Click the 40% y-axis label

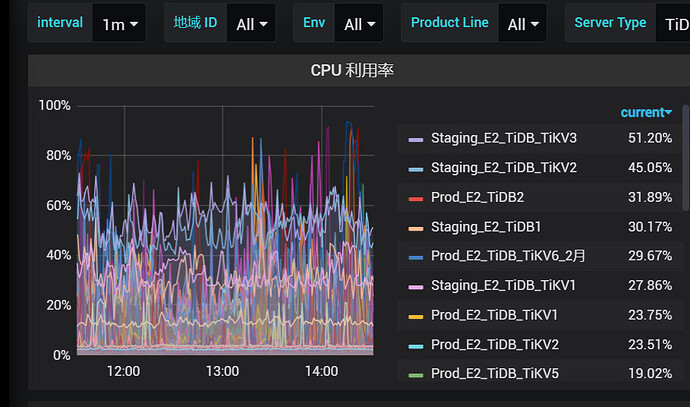59,255
